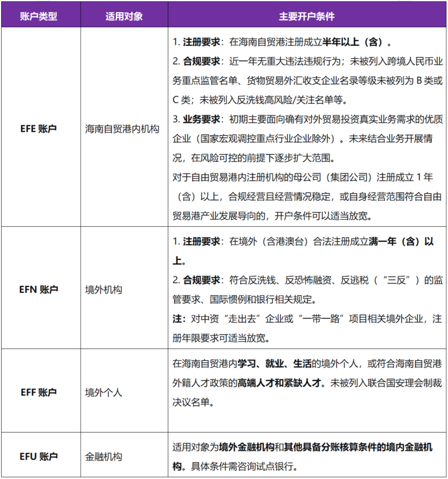Click the 境外个人 cell
This screenshot has width=448, height=479.
[104, 392]
